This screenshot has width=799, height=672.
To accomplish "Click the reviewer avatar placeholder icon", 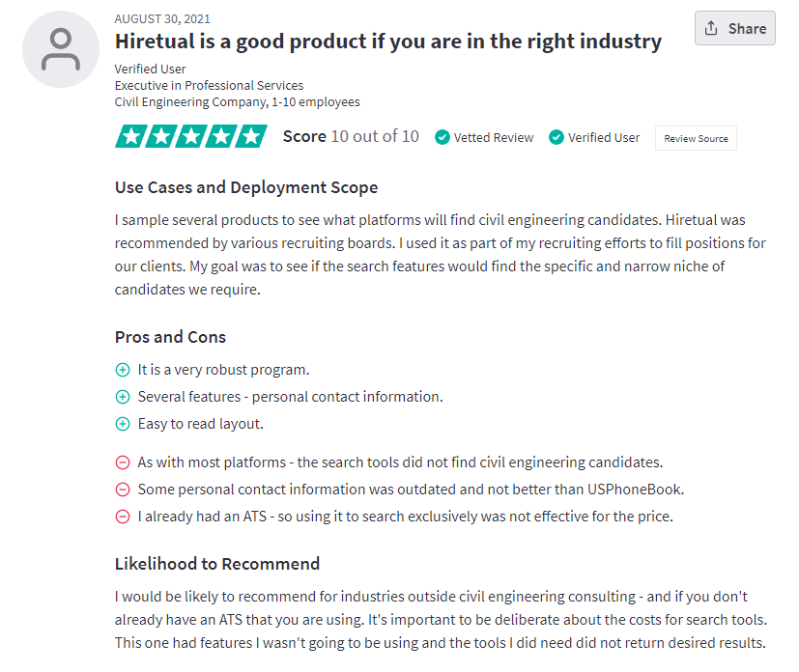I will 61,49.
